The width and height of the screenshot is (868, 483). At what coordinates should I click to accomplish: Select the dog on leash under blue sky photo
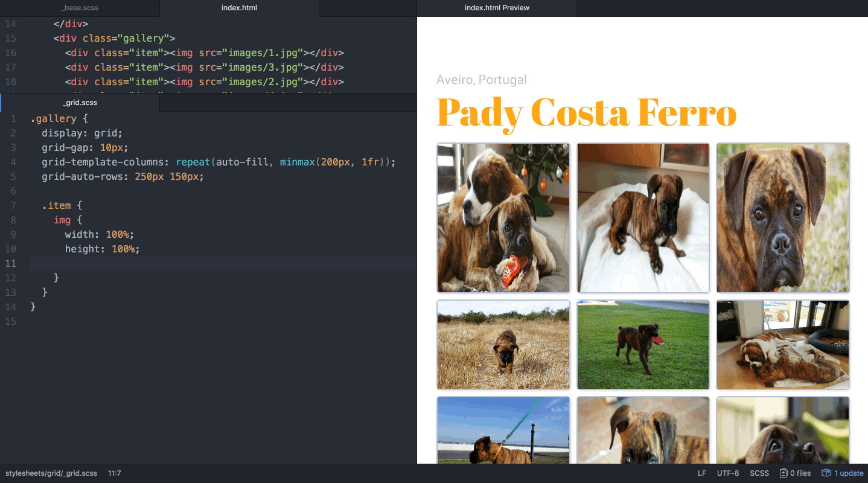click(503, 430)
